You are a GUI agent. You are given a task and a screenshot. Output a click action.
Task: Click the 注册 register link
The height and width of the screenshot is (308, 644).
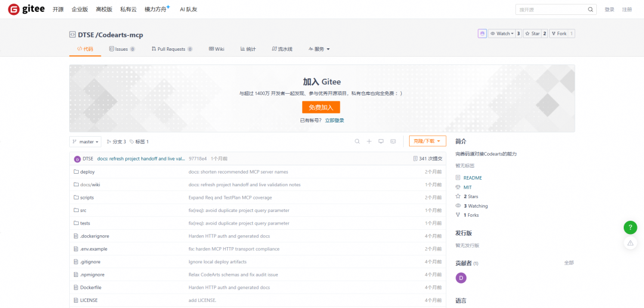click(627, 10)
